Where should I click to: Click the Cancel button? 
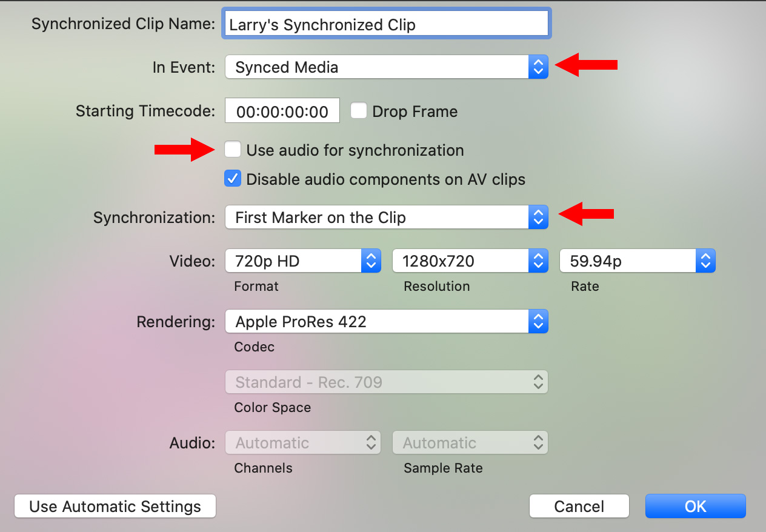[x=579, y=507]
